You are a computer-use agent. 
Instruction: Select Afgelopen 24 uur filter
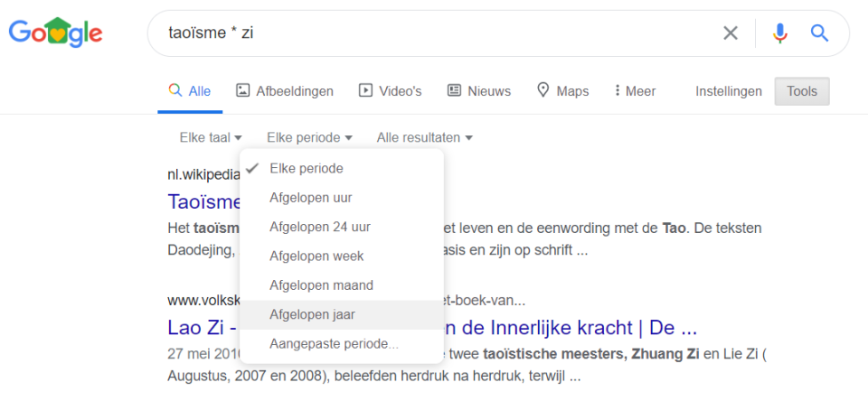click(320, 227)
